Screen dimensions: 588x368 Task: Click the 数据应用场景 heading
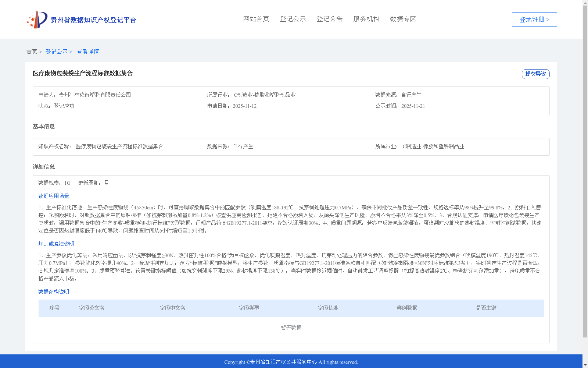click(x=54, y=196)
